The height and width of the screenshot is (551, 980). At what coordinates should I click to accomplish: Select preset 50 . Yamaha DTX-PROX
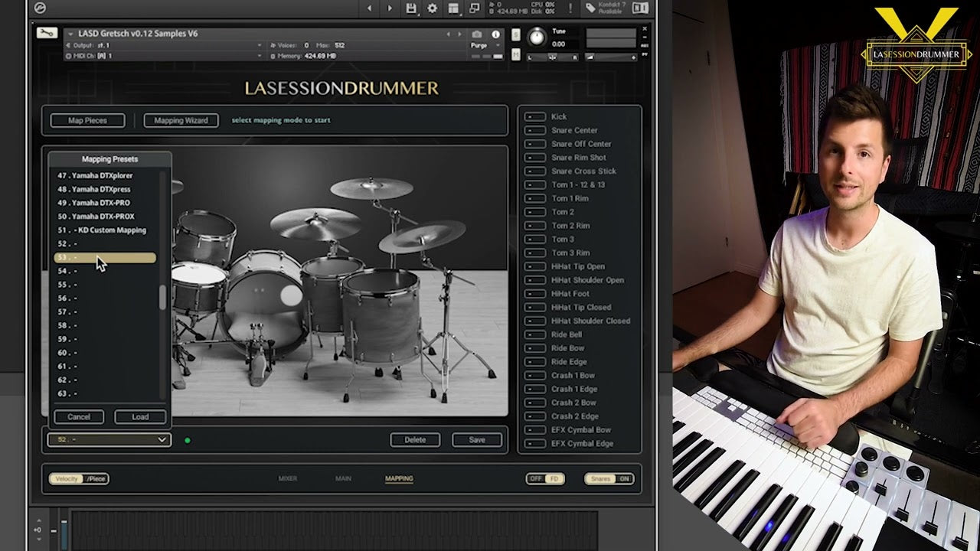[106, 217]
